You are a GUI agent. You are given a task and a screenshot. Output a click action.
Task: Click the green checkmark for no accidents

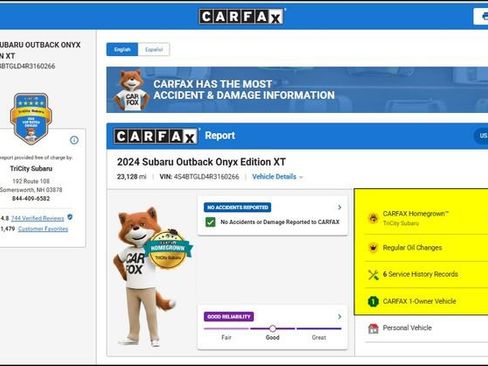210,222
